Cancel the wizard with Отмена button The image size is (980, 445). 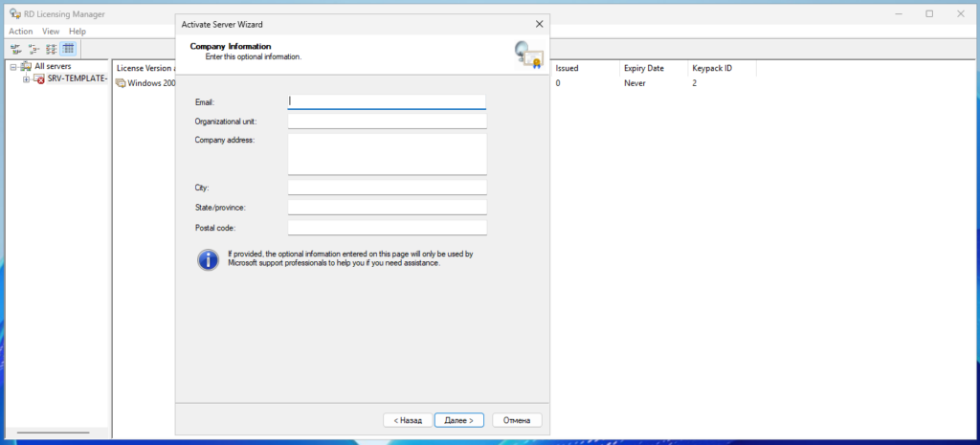[517, 420]
